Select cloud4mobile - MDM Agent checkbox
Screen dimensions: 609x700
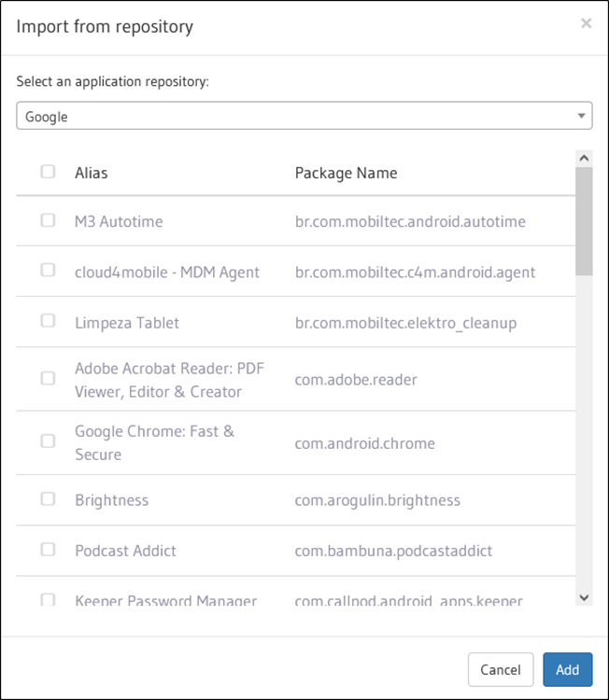tap(48, 270)
